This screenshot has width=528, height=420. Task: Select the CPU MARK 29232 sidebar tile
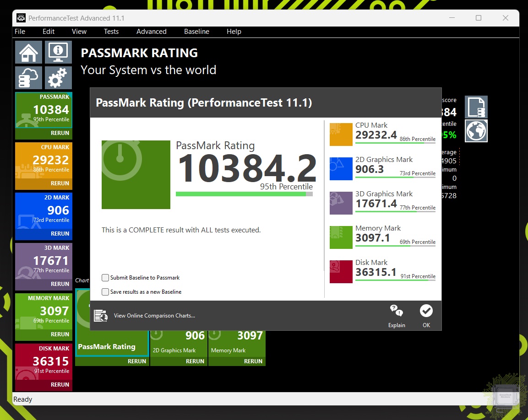pos(44,161)
